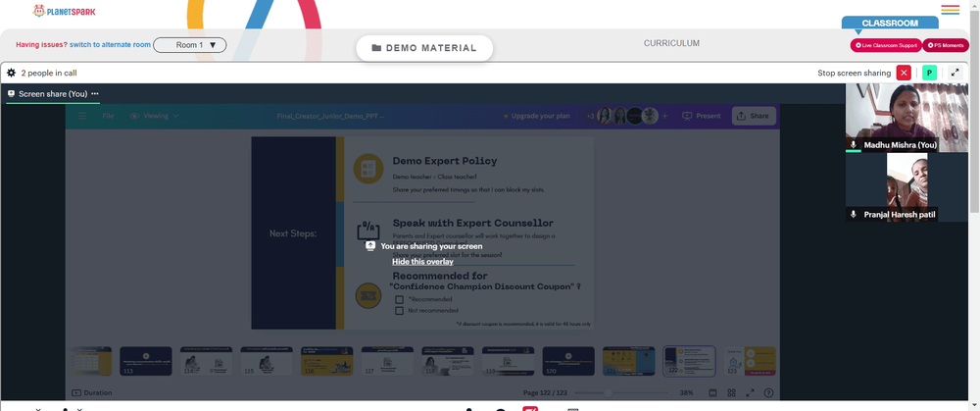Open call settings gear icon
Viewport: 980px width, 411px height.
pyautogui.click(x=11, y=73)
